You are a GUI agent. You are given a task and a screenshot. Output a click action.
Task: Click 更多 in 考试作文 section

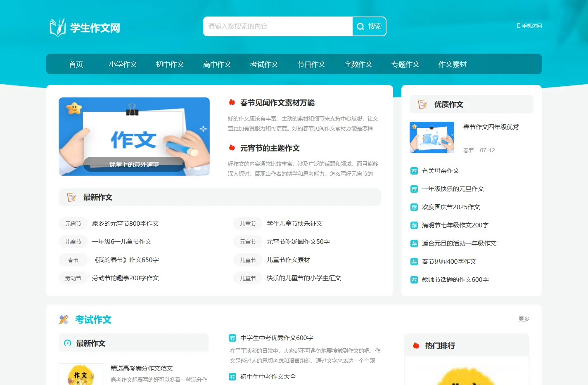[524, 319]
